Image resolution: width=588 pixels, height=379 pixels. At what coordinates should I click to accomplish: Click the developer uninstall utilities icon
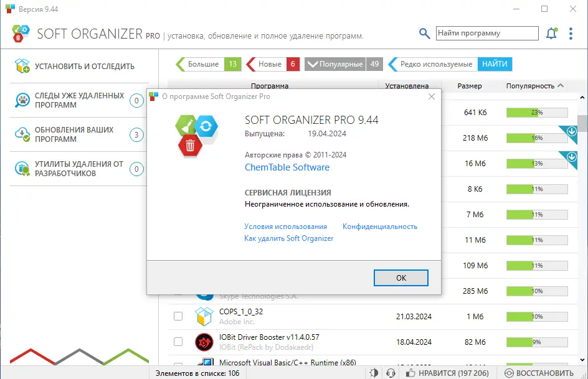pyautogui.click(x=22, y=169)
